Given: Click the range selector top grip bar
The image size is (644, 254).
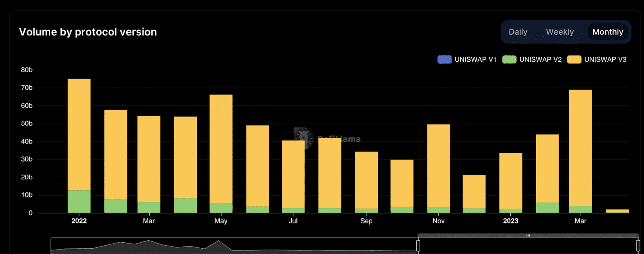Looking at the screenshot, I should point(528,235).
